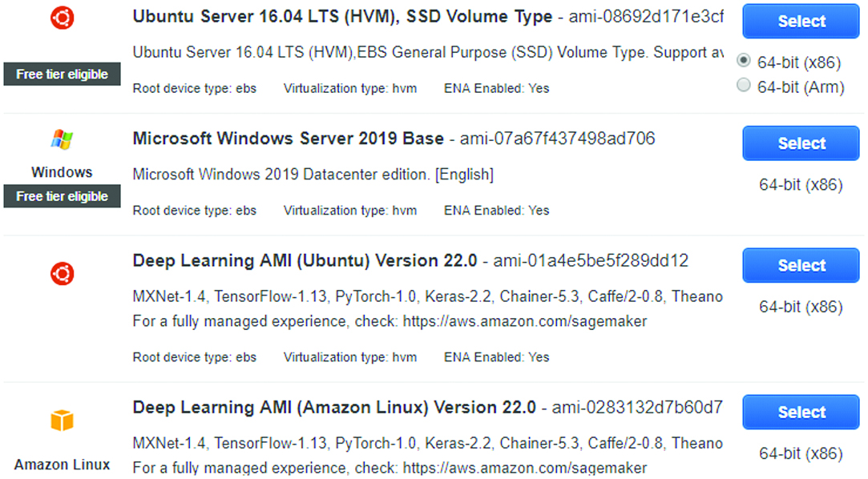
Task: Click Microsoft Windows 2019 Datacenter edition description
Action: pyautogui.click(x=313, y=175)
